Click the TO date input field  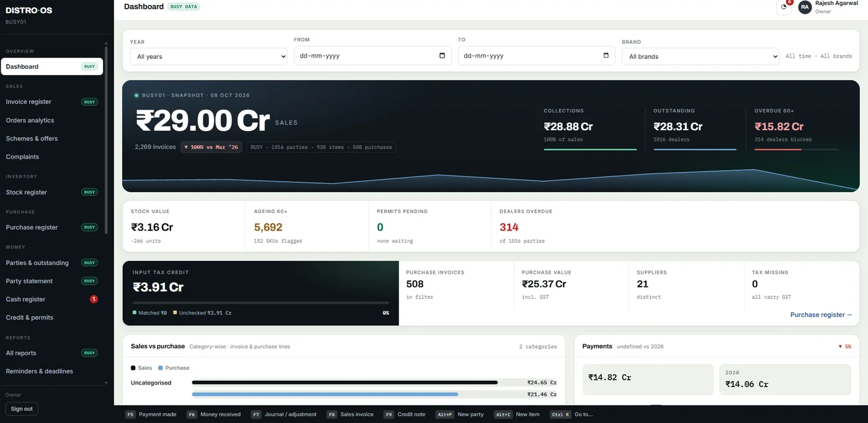coord(536,55)
